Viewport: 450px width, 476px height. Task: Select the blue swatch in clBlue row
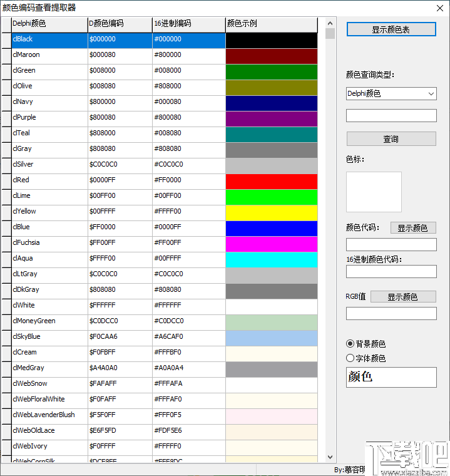coord(272,228)
